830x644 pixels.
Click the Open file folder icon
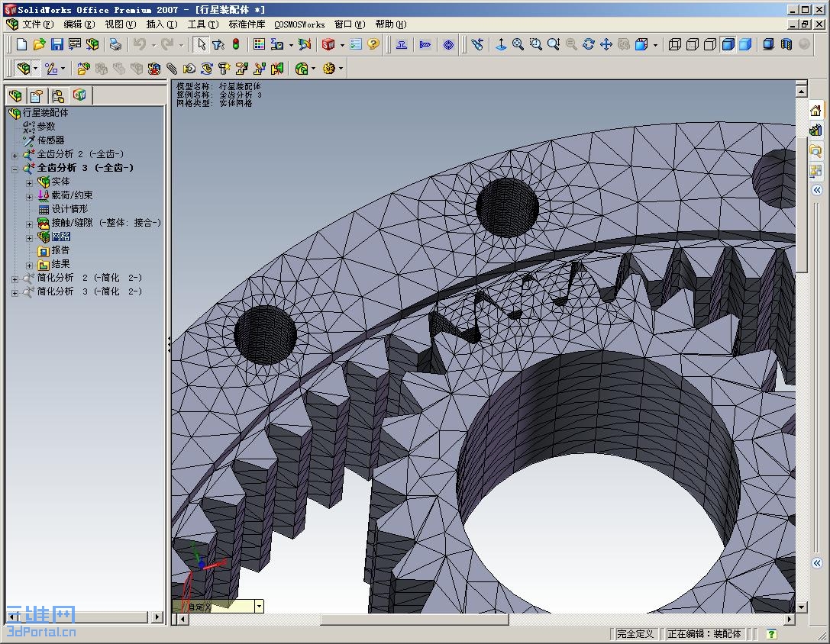(x=40, y=45)
